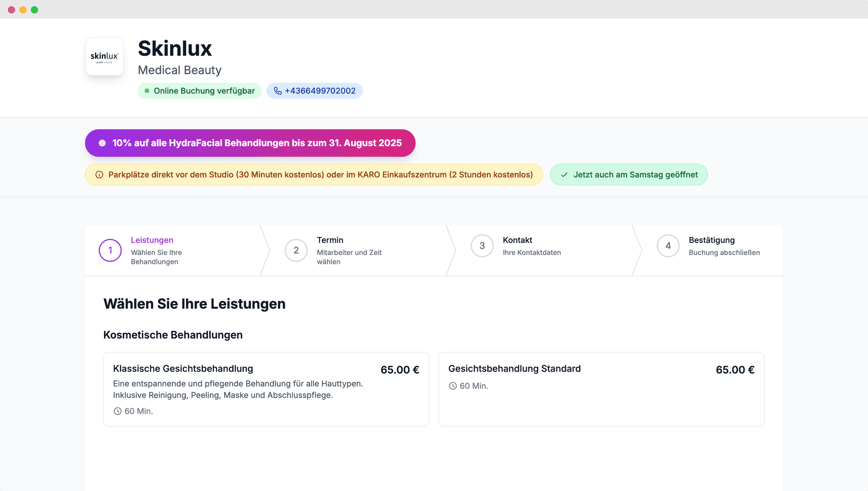
Task: Click the clock icon under Gesichtsbehandlung Standard
Action: pos(453,386)
